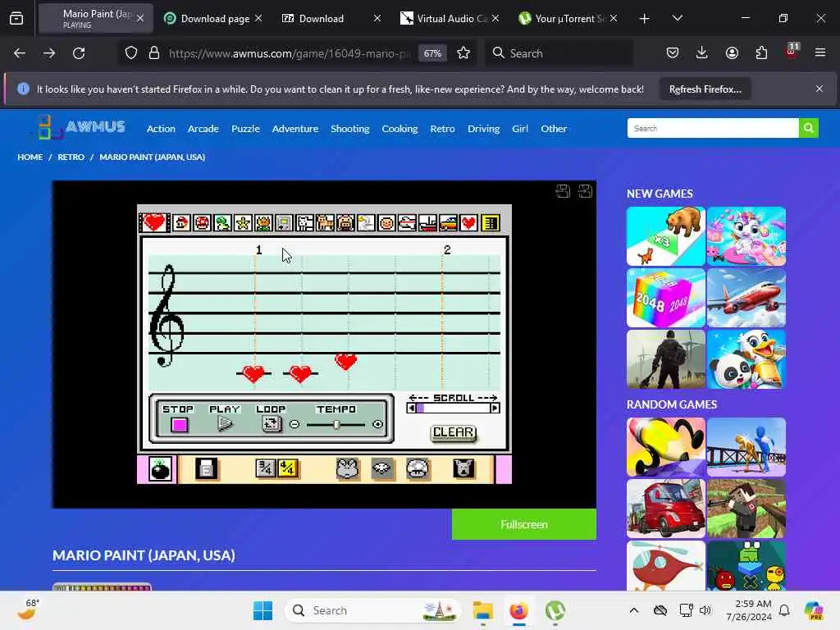Click the yellow note-list icon in toolbar
This screenshot has width=840, height=630.
(491, 223)
